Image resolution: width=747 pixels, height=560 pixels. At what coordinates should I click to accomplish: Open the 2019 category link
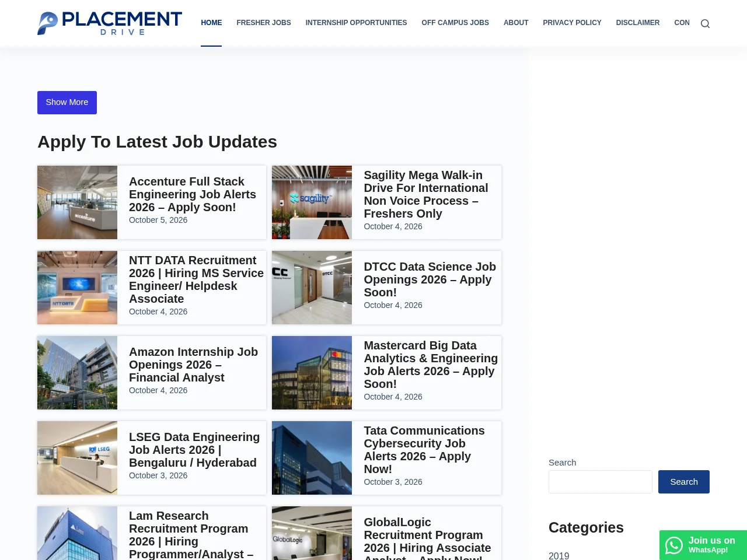558,555
